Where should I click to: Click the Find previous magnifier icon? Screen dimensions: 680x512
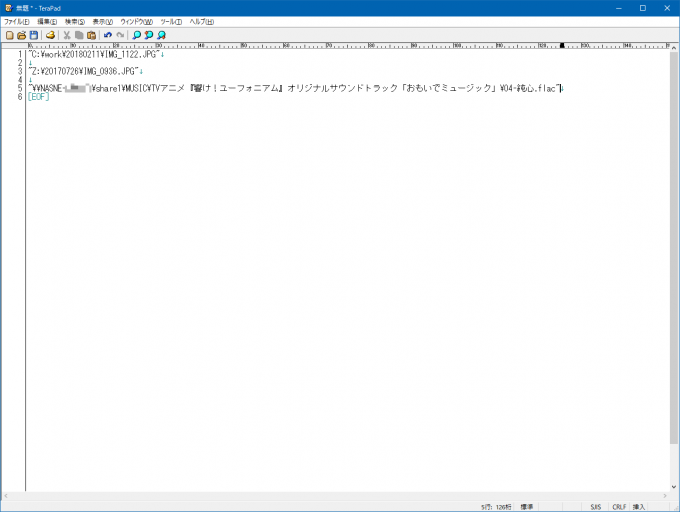(149, 35)
